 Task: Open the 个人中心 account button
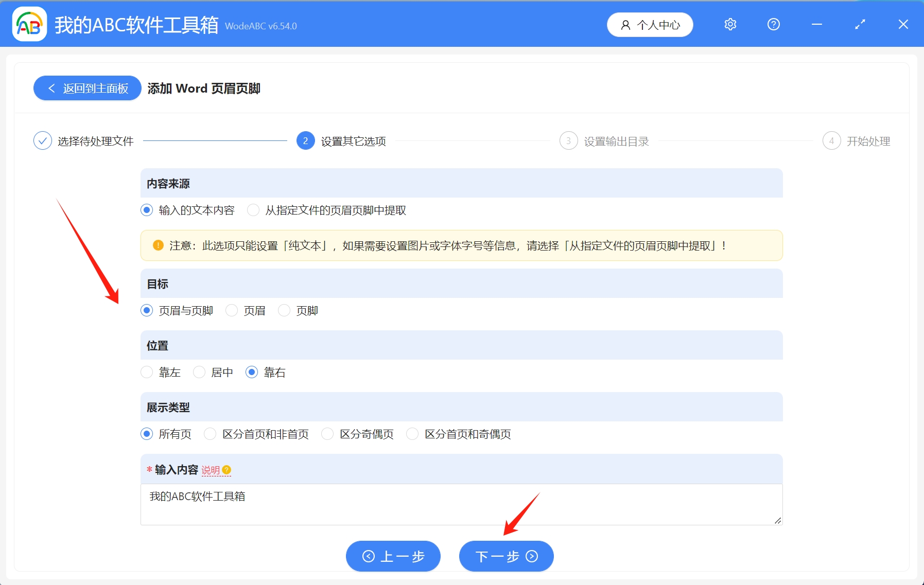650,25
